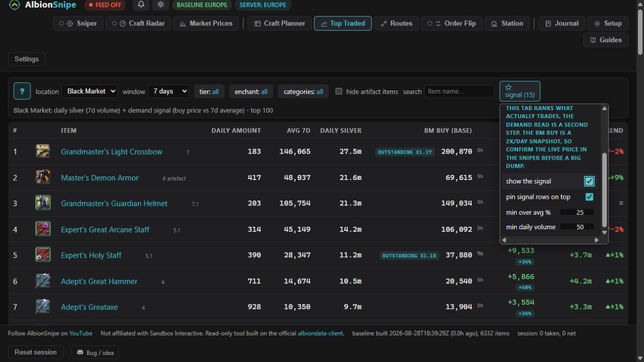This screenshot has width=644, height=362.
Task: Click Adept's Greataxe item icon
Action: point(43,307)
